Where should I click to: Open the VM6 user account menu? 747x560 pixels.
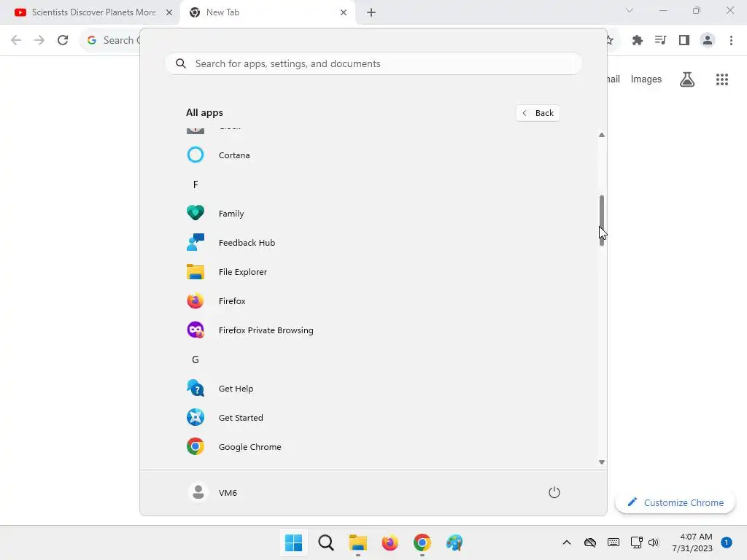(213, 492)
